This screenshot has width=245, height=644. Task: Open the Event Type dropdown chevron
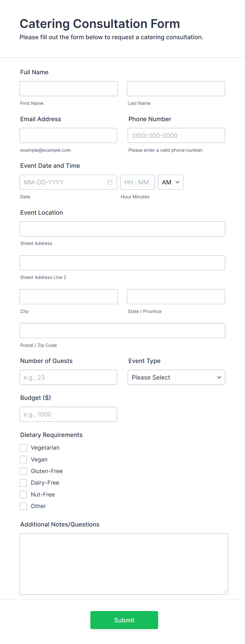[x=219, y=377]
